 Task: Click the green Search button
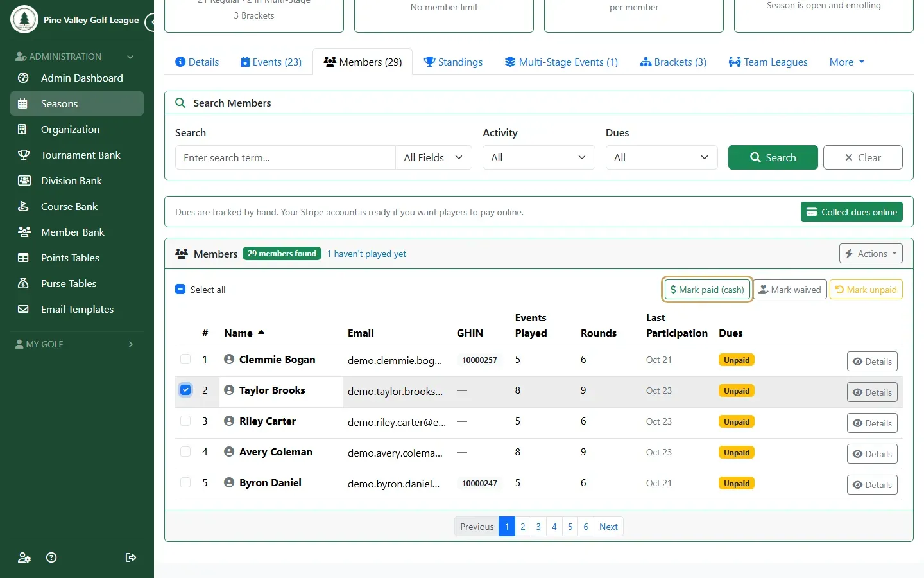pos(773,157)
